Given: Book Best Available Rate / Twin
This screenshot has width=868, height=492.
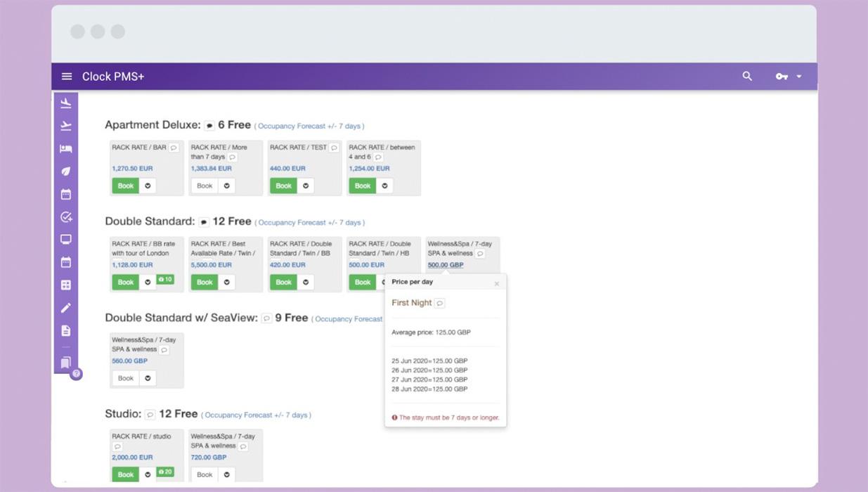Looking at the screenshot, I should click(205, 283).
